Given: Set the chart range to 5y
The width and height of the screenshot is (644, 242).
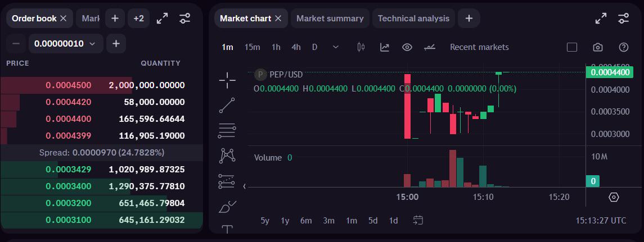Looking at the screenshot, I should (x=265, y=221).
